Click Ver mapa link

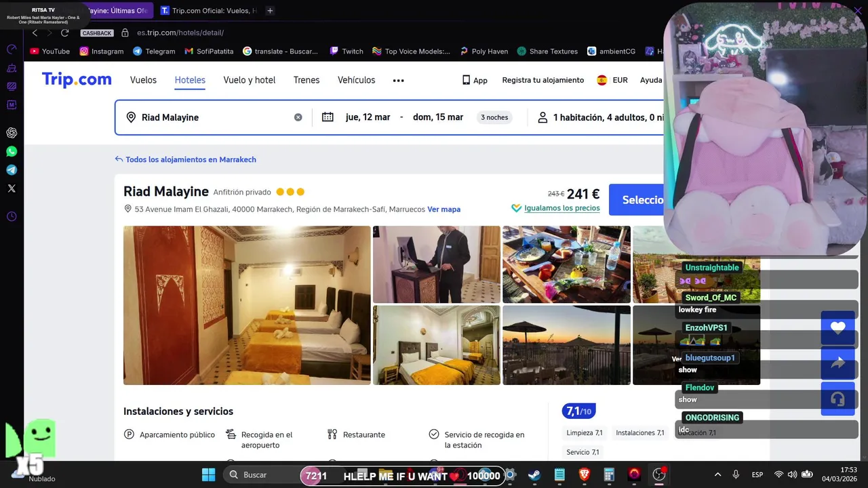pos(443,209)
